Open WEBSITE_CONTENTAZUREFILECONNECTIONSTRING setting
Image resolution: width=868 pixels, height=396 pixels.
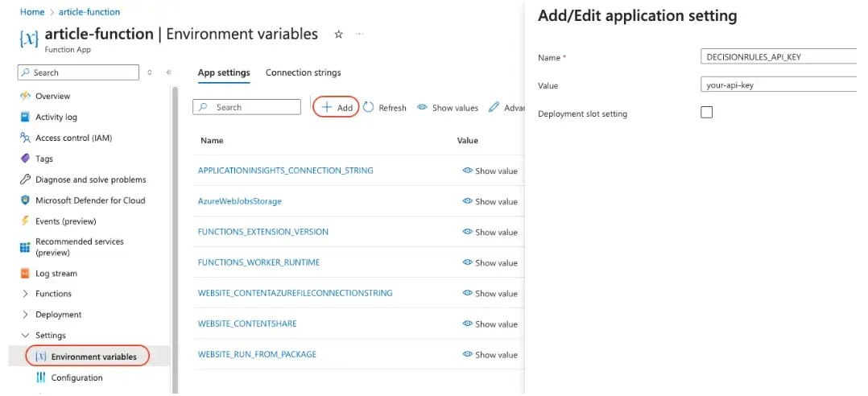[x=295, y=293]
